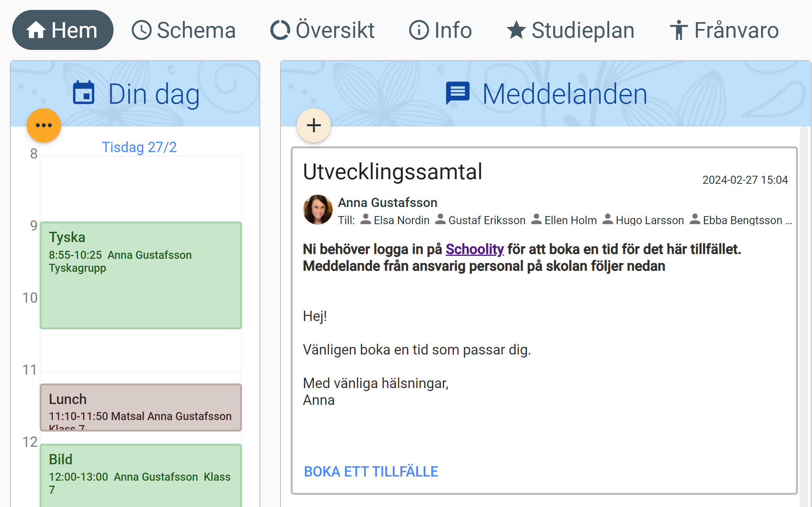The width and height of the screenshot is (812, 507).
Task: Open the Tyska lesson block
Action: pos(141,275)
